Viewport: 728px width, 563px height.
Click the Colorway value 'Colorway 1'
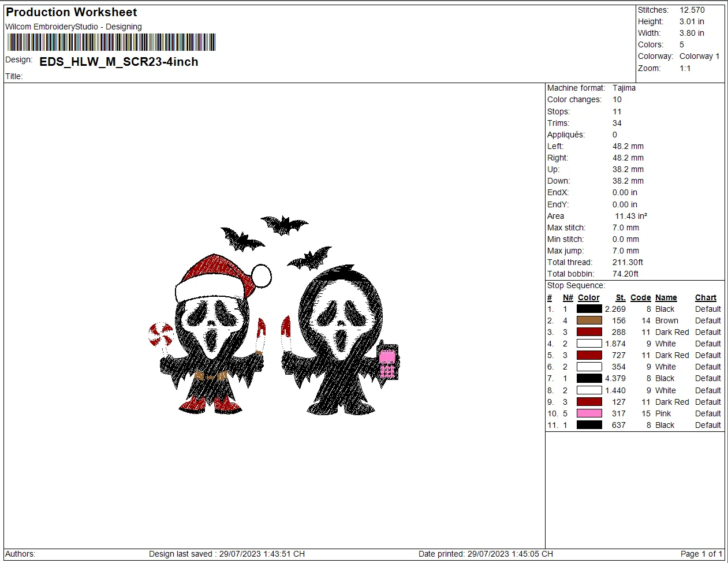700,56
